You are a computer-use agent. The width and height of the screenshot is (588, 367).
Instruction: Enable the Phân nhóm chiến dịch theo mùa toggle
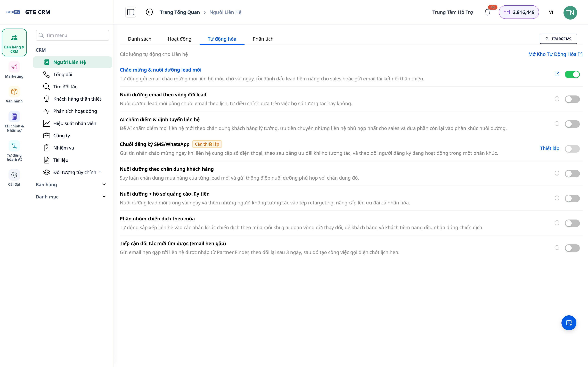tap(572, 223)
